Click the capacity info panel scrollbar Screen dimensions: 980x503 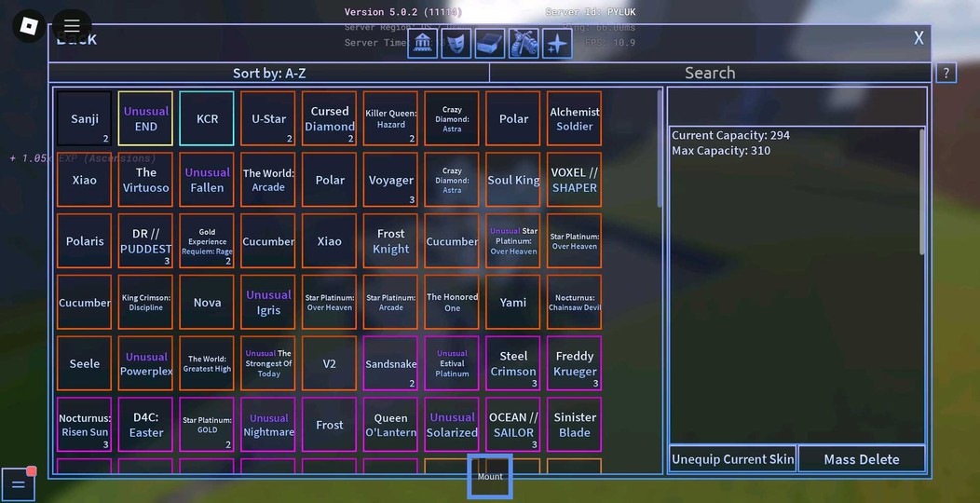click(922, 192)
